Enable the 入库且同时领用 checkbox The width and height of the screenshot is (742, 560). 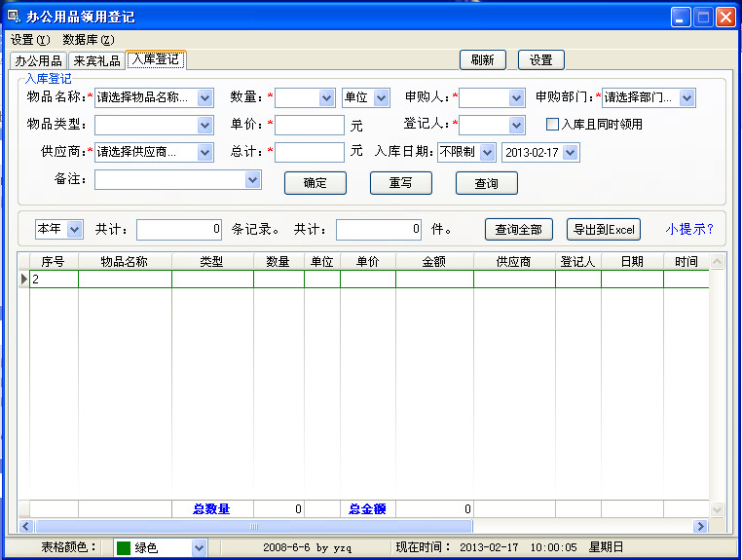pyautogui.click(x=552, y=125)
